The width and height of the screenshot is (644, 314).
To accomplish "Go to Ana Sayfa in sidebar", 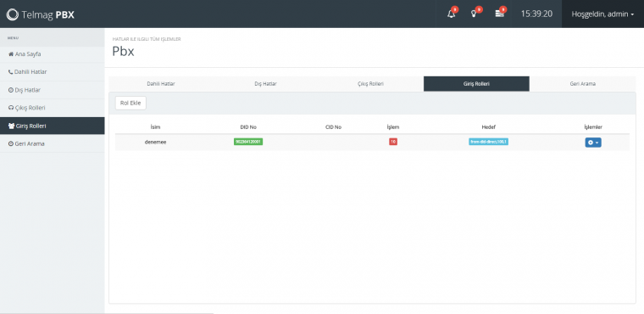I will pos(53,54).
